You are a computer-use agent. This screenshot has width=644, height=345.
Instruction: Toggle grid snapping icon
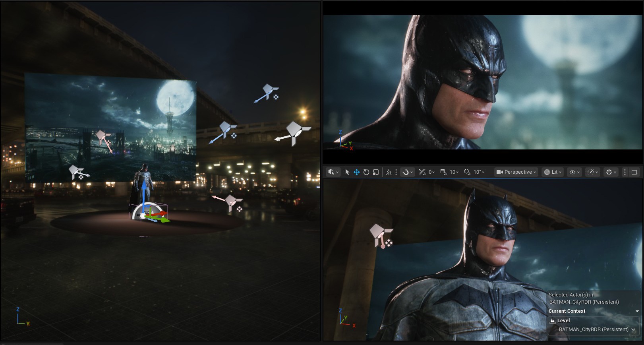tap(443, 172)
